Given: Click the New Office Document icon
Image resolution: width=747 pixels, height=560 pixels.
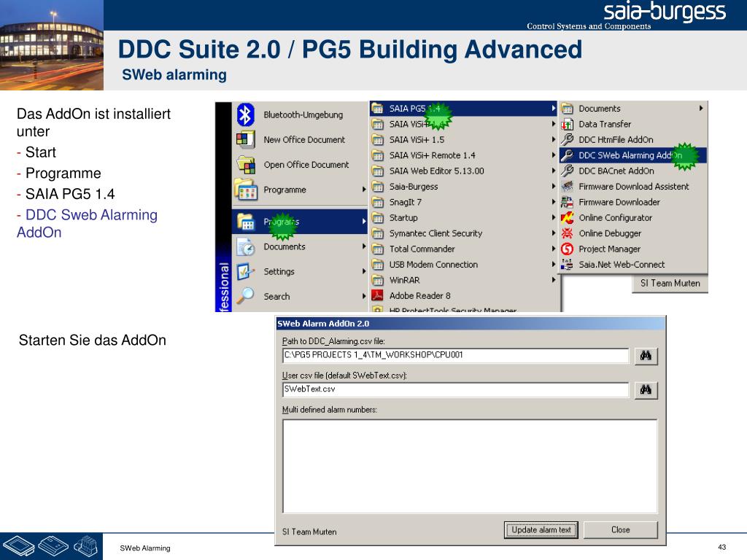Looking at the screenshot, I should click(246, 139).
